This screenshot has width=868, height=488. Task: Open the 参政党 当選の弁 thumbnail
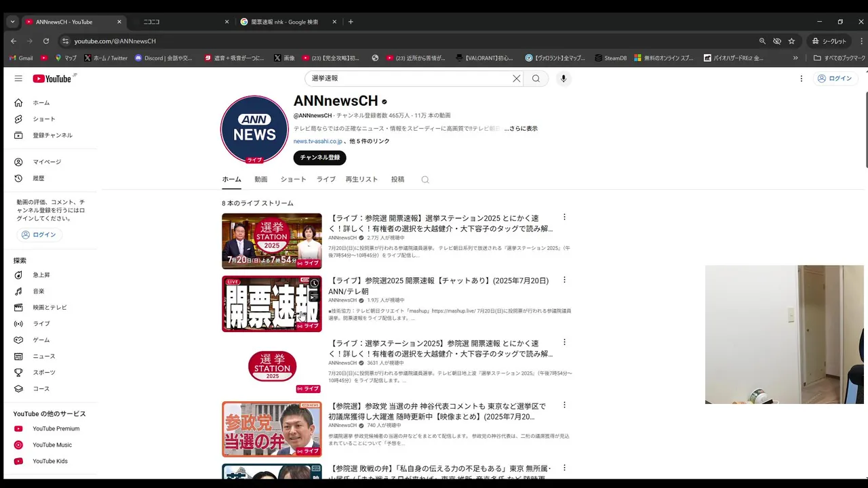click(x=272, y=429)
